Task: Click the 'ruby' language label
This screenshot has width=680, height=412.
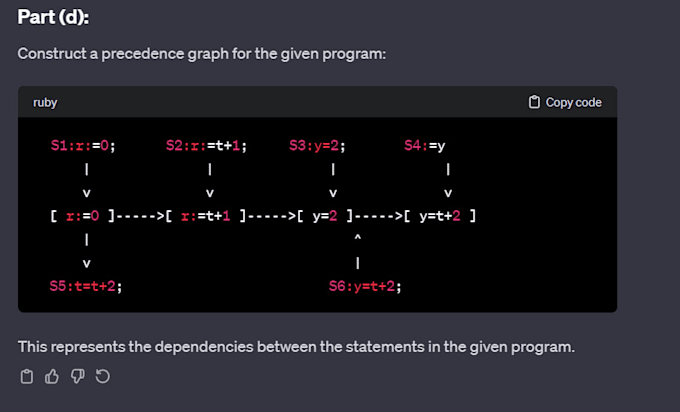Action: click(x=45, y=102)
